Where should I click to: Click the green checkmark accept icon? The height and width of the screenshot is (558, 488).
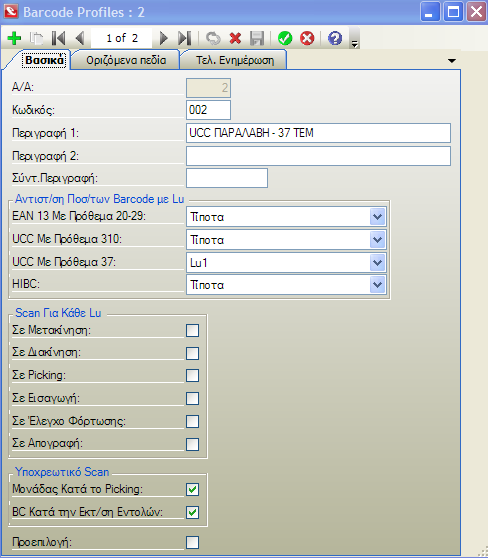coord(285,38)
